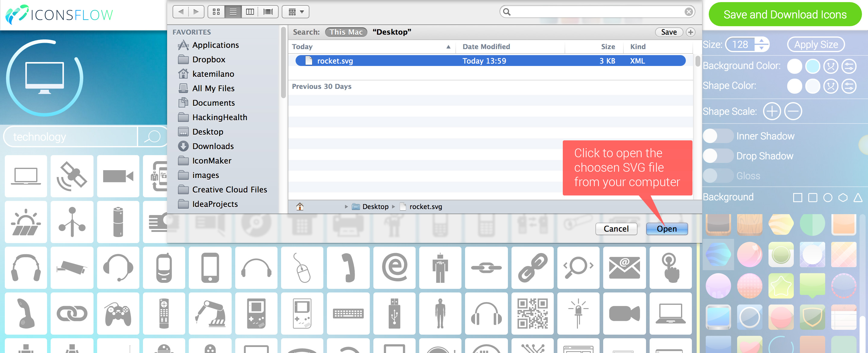
Task: Pick white Background Color swatch
Action: click(794, 66)
